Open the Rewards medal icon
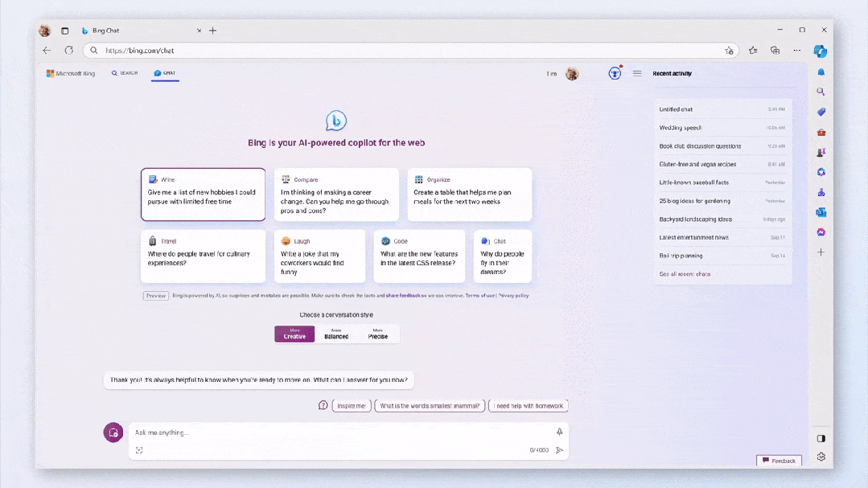 point(615,73)
